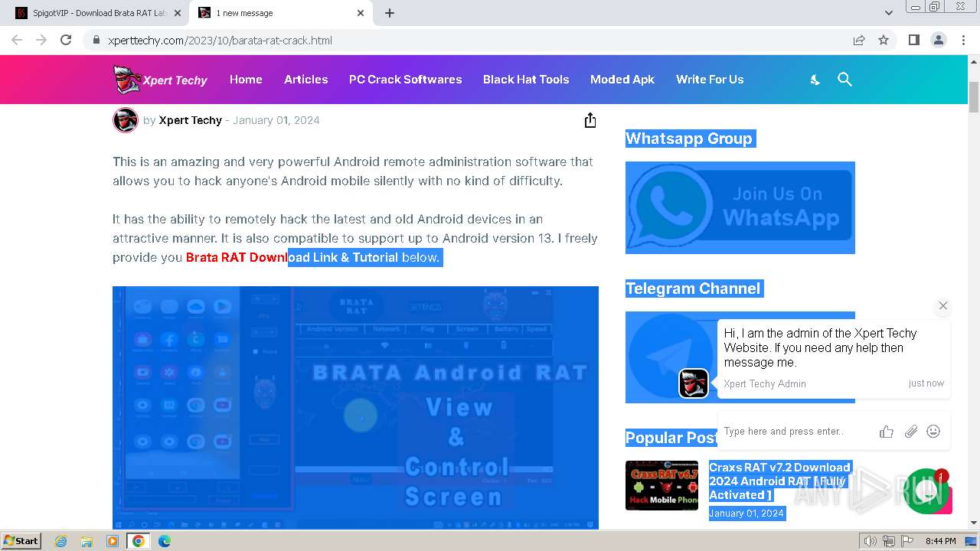The image size is (980, 551).
Task: Open a new browser tab
Action: [390, 13]
